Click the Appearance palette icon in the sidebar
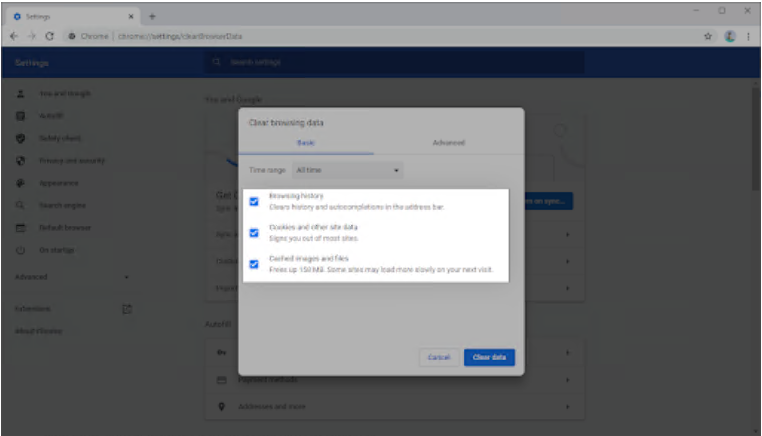The width and height of the screenshot is (762, 436). [20, 183]
